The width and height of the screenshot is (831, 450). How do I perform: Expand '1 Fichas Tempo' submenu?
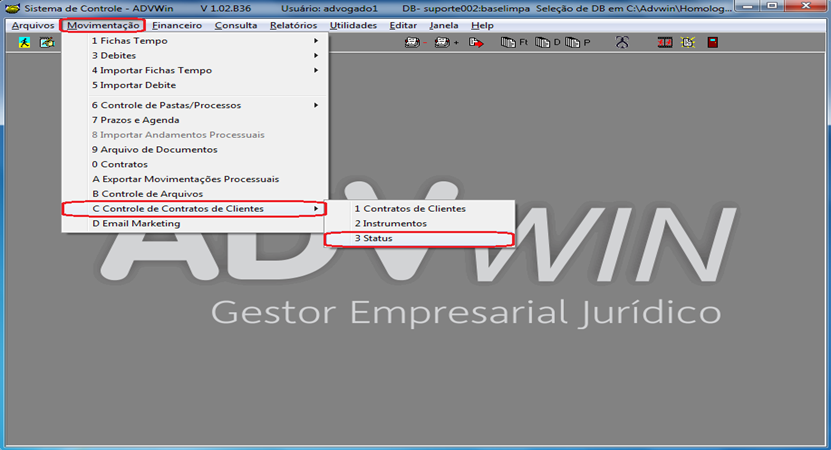tap(195, 41)
